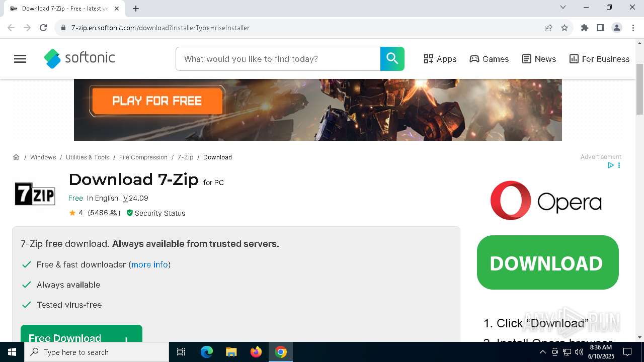Click the AdChoices triangle icon

point(611,165)
